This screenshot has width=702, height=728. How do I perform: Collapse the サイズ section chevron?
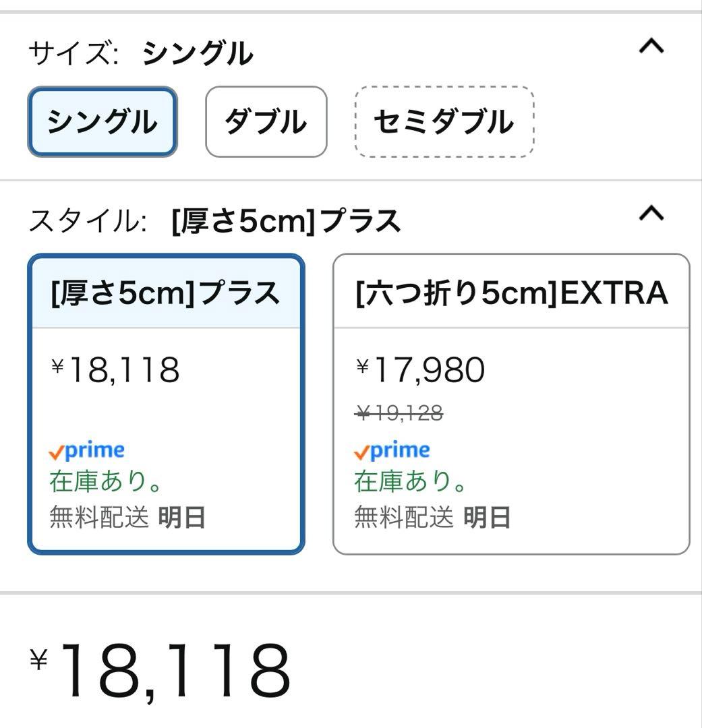[x=651, y=47]
